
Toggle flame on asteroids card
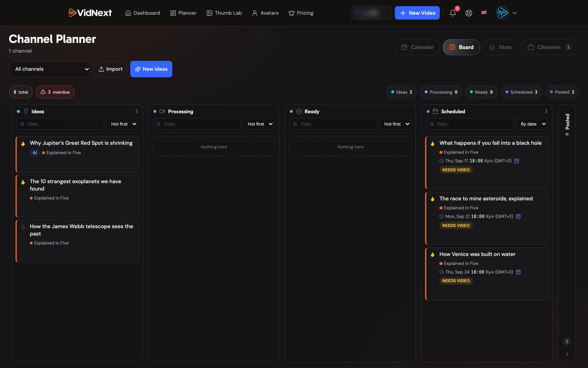432,199
